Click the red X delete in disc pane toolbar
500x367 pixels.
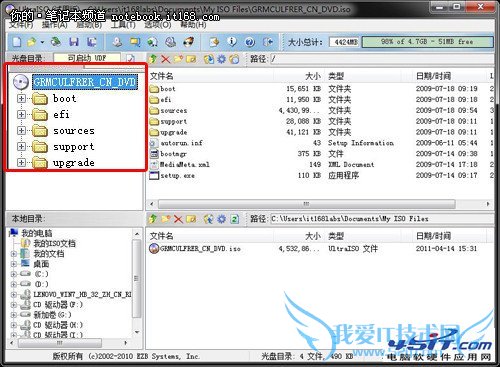tap(165, 59)
